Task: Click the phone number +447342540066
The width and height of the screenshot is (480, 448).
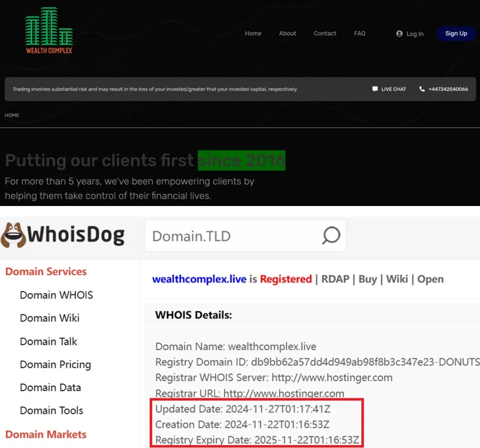Action: (x=448, y=89)
